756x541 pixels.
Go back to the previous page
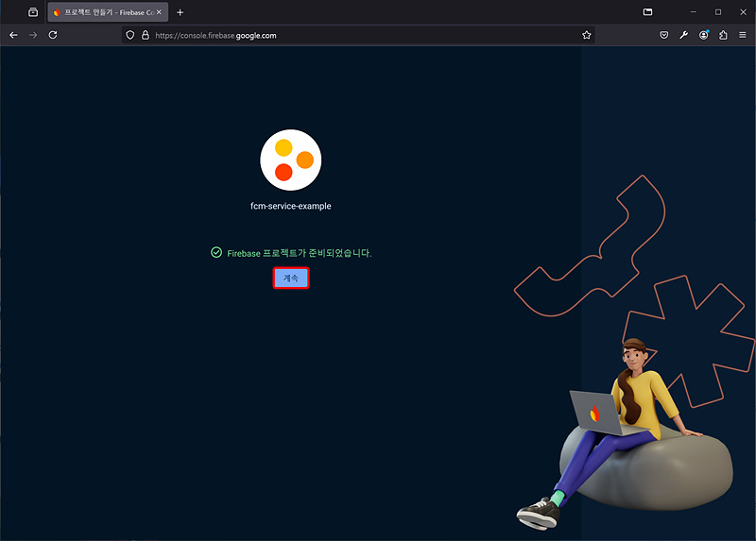[x=13, y=35]
